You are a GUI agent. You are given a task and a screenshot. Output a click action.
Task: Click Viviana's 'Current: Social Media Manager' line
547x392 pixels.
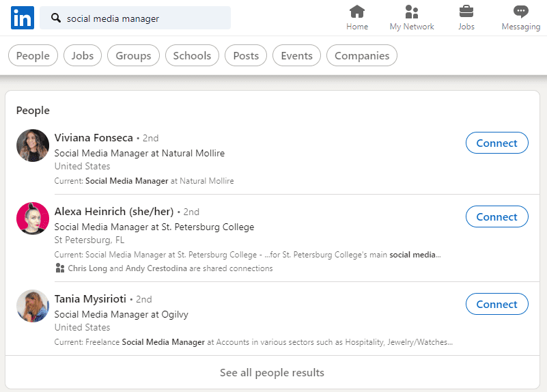click(x=144, y=181)
